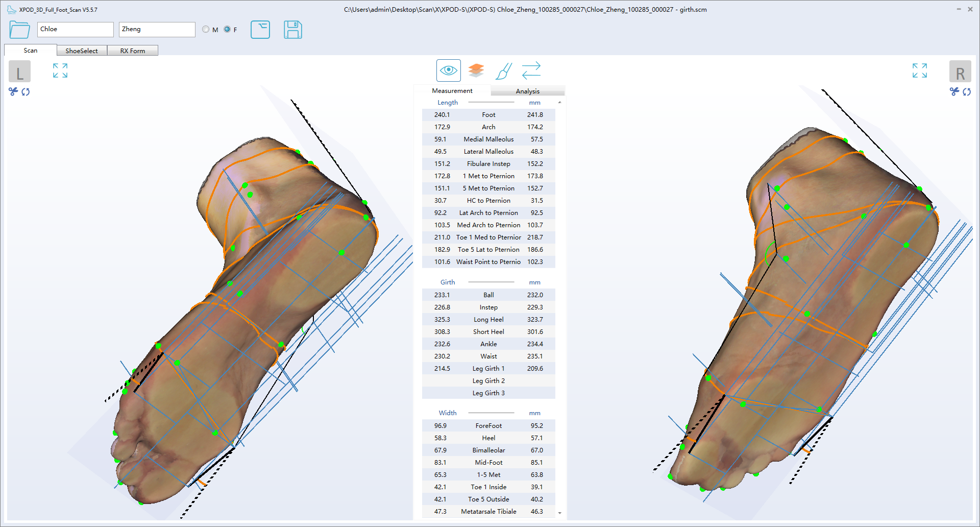This screenshot has height=527, width=980.
Task: Switch to the ShoeSelect tab
Action: point(82,51)
